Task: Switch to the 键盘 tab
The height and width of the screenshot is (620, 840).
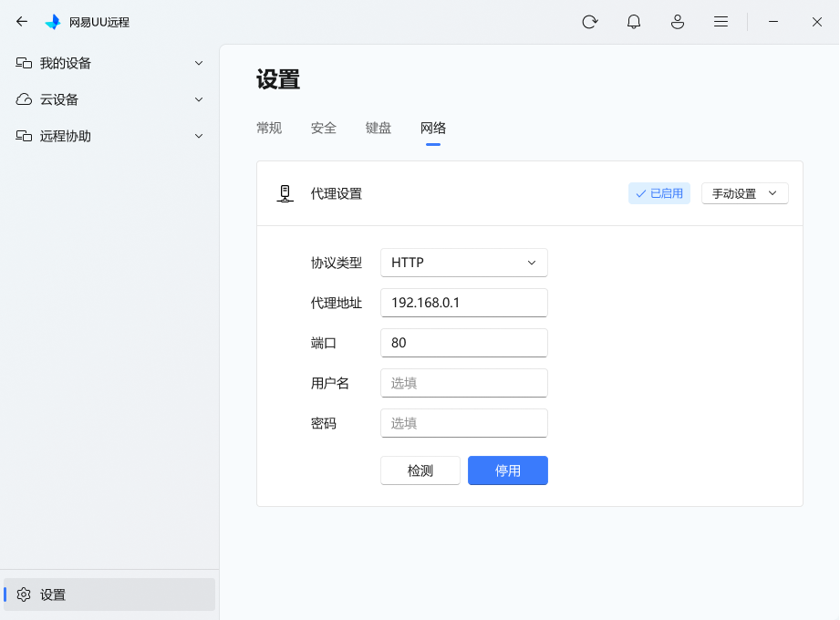Action: 379,128
